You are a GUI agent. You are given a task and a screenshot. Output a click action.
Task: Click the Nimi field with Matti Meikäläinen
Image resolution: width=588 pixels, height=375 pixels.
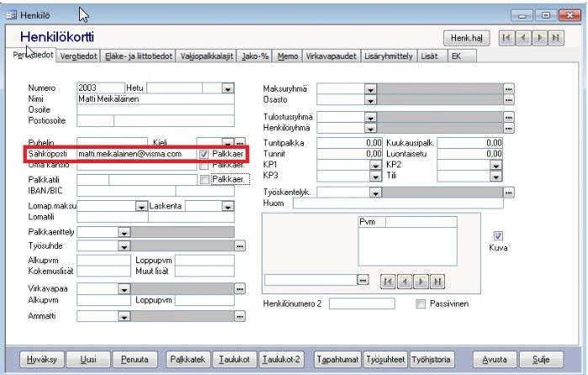(156, 99)
